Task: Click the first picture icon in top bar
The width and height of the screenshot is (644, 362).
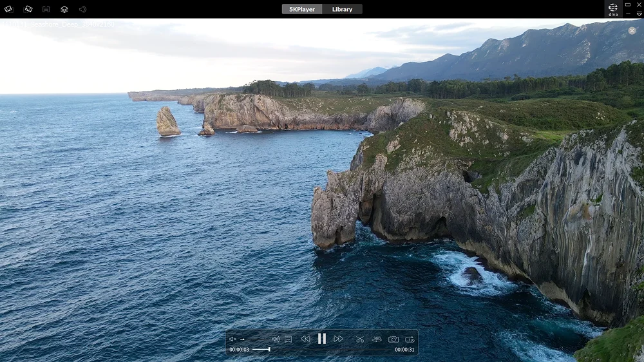Action: (x=8, y=10)
